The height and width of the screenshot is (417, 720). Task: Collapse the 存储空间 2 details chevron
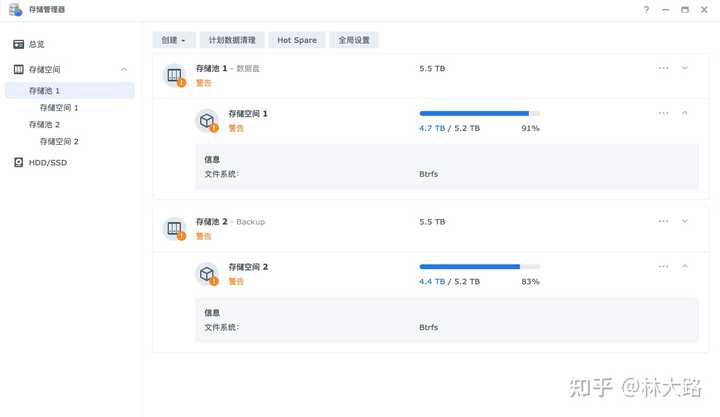click(x=685, y=266)
